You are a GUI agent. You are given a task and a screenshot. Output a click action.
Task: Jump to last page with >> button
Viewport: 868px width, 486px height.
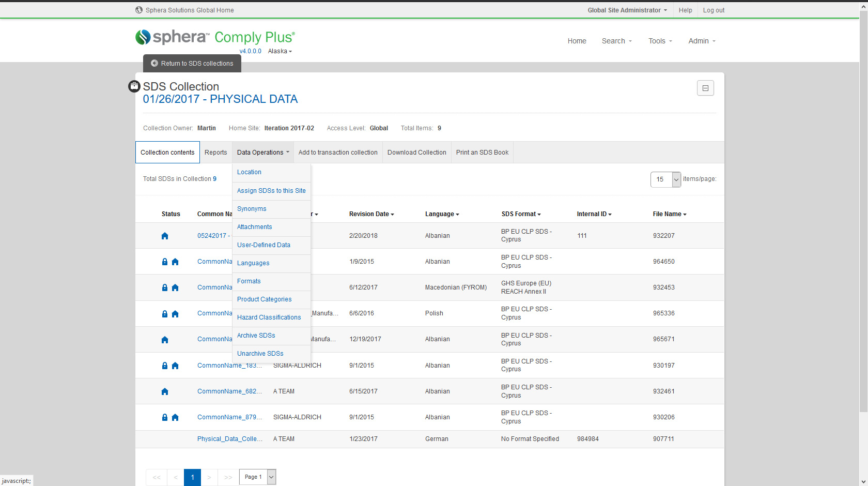[228, 477]
